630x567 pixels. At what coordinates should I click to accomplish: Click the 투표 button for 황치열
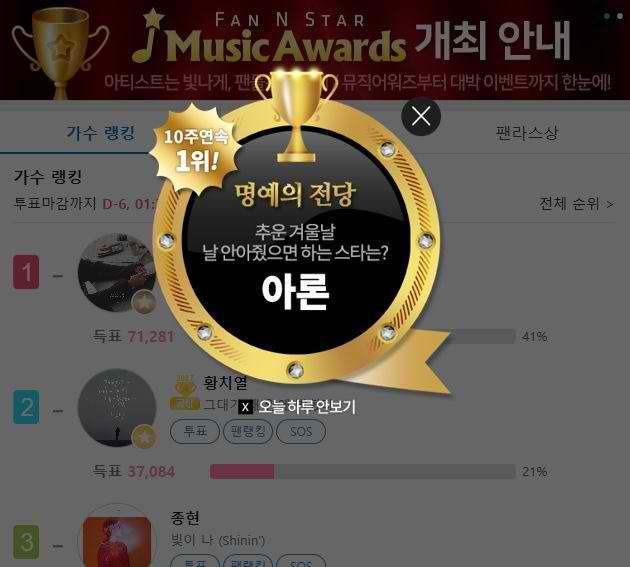click(195, 432)
